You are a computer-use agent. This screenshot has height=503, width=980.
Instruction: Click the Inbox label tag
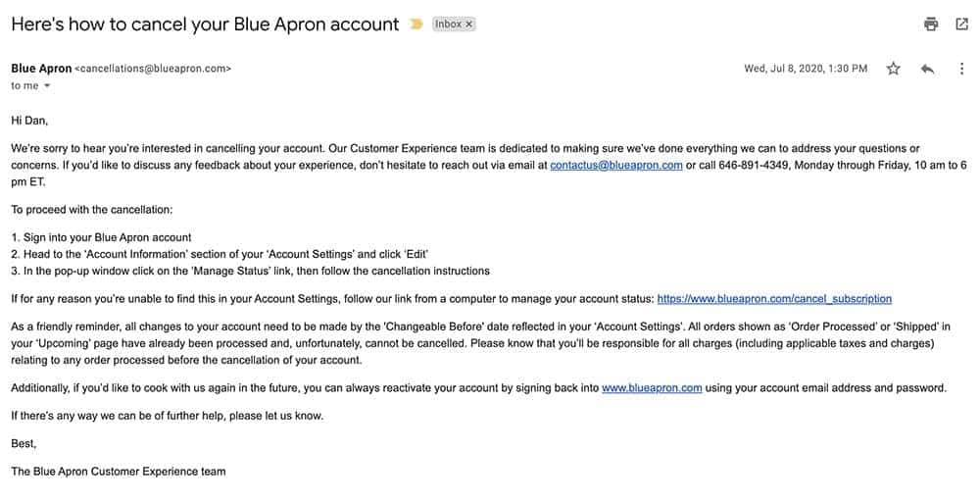click(448, 25)
